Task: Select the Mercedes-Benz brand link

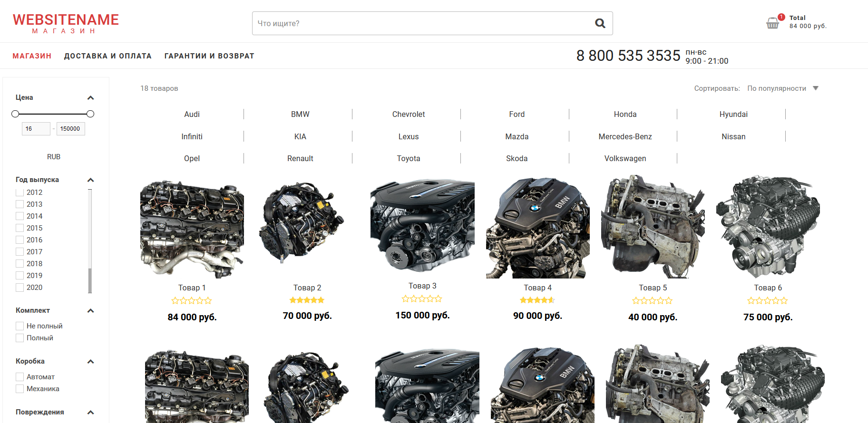Action: (625, 136)
